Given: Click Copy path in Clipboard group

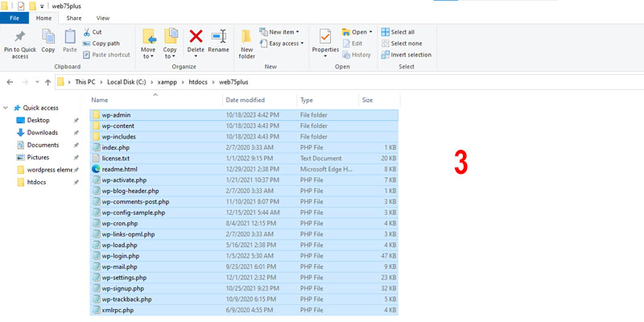Looking at the screenshot, I should [101, 43].
